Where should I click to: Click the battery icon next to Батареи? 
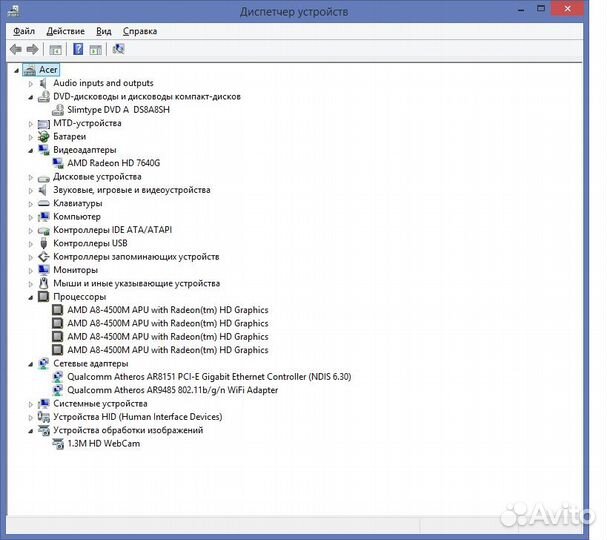coord(44,136)
